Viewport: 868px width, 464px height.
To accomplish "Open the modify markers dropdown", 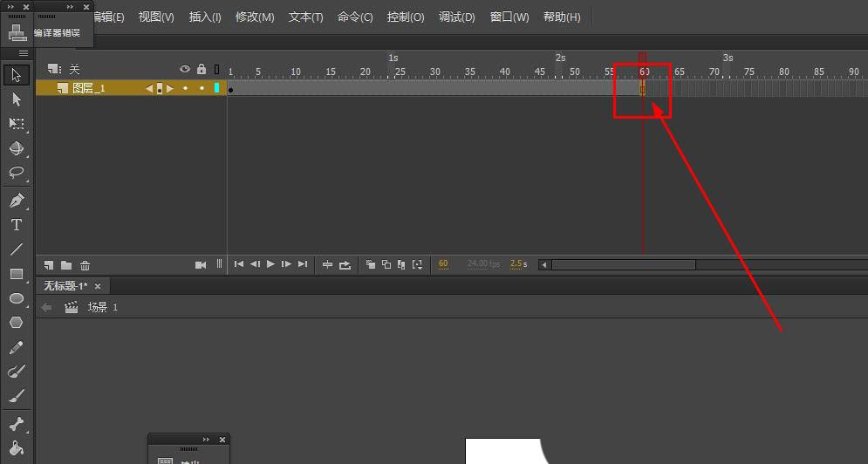I will tap(417, 264).
